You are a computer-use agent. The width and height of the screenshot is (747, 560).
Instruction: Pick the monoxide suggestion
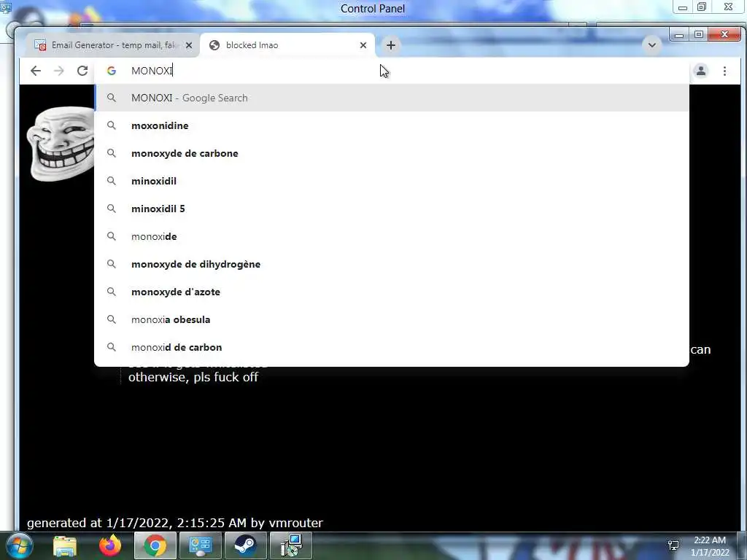pos(392,236)
